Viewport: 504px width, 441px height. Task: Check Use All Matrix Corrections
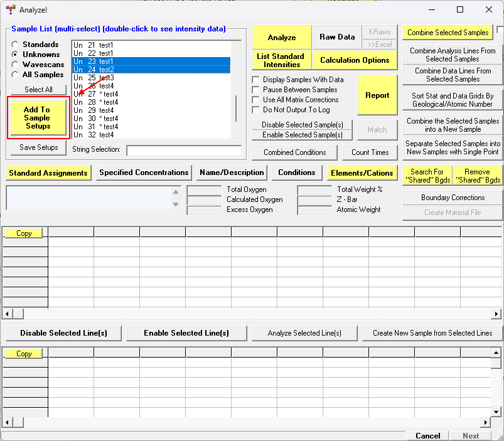256,100
